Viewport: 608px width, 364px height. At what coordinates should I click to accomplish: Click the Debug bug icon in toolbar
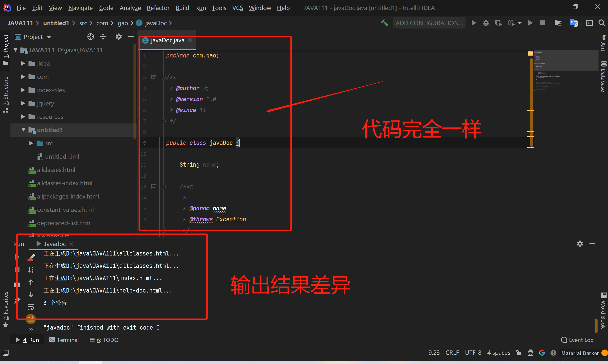[486, 23]
